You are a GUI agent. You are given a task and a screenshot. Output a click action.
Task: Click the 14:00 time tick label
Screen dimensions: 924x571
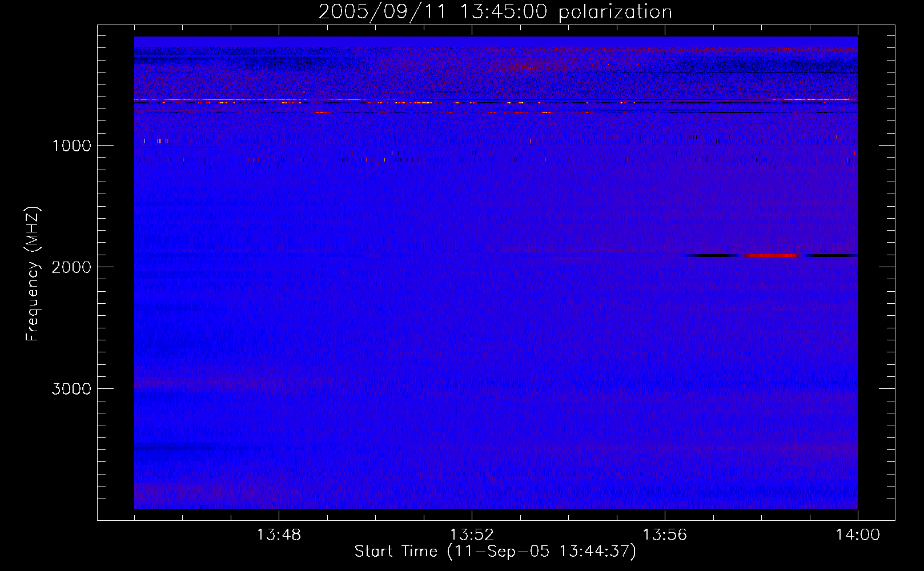tap(858, 535)
